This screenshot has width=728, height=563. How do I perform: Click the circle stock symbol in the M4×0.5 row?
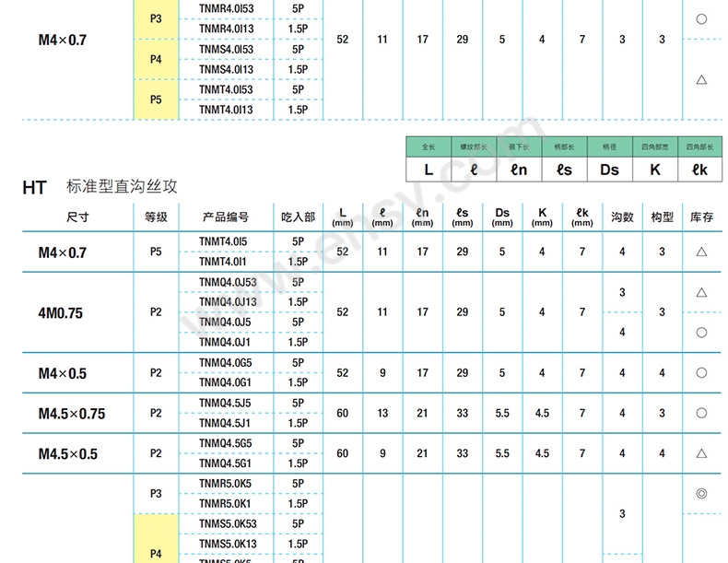click(x=701, y=372)
